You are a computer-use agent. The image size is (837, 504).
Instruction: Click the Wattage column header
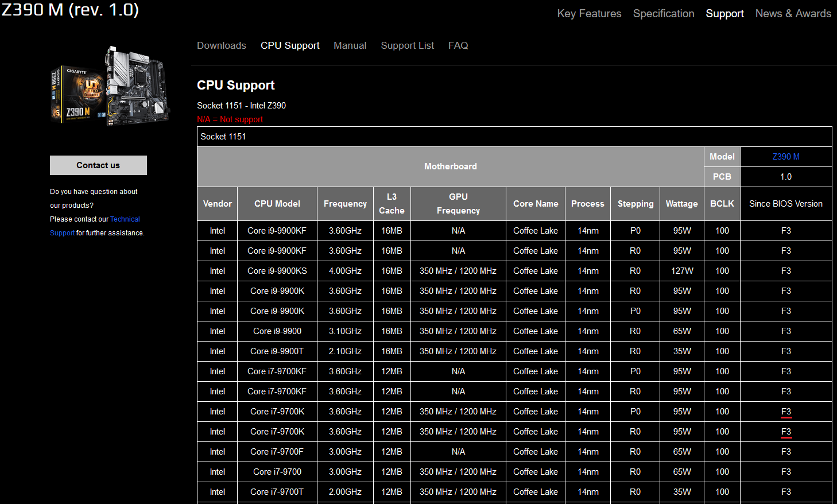(x=681, y=204)
